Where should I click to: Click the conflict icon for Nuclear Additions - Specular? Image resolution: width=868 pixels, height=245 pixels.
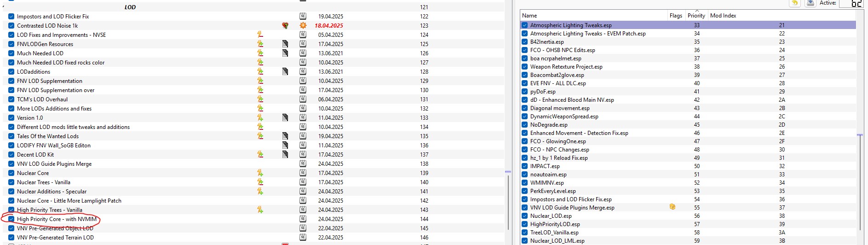click(260, 191)
